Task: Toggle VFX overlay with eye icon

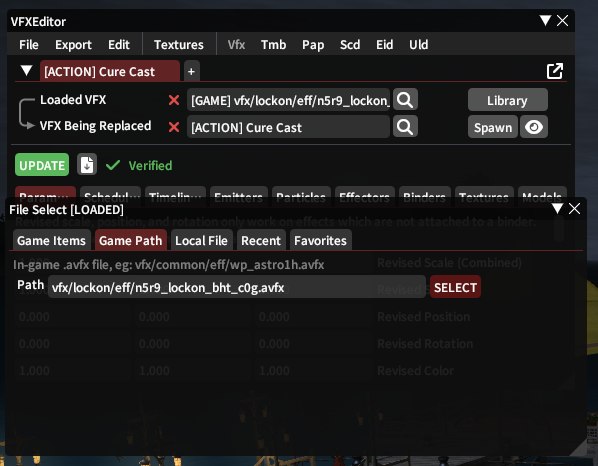Action: click(534, 127)
